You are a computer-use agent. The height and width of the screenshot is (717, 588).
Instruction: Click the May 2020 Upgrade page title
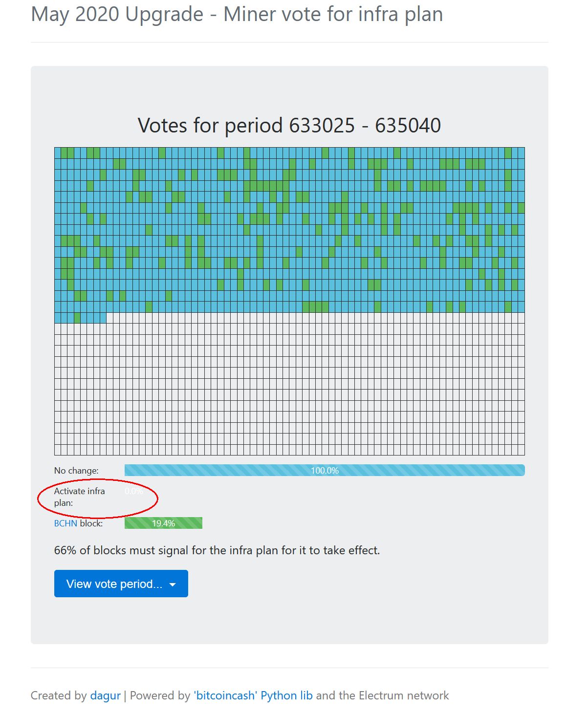237,14
